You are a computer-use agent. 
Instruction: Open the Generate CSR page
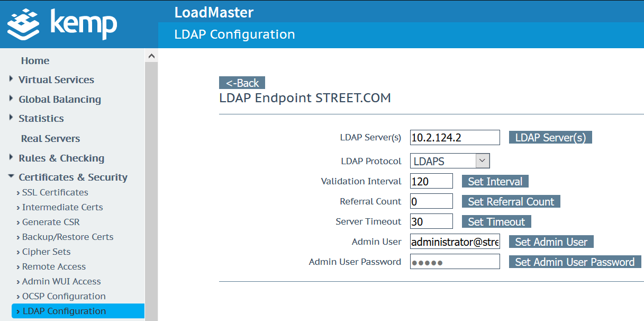tap(50, 222)
